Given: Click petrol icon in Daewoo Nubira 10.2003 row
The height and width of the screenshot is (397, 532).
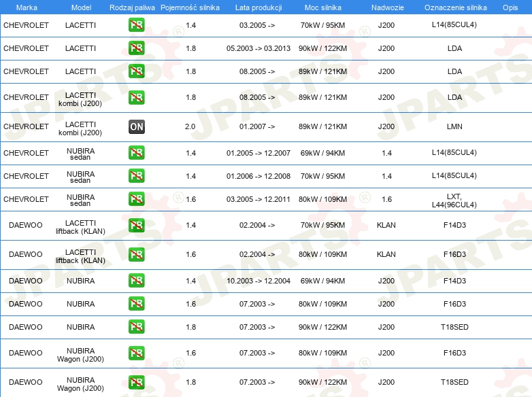Looking at the screenshot, I should (136, 281).
